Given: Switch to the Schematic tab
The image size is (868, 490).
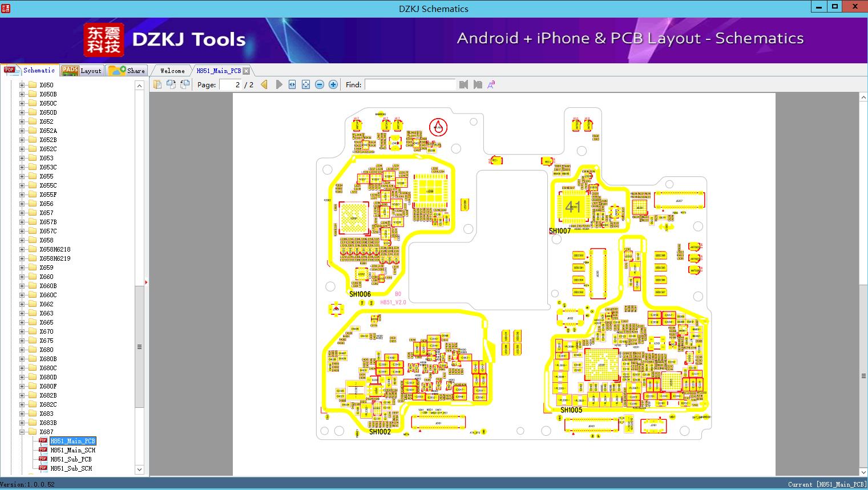Looking at the screenshot, I should 30,70.
